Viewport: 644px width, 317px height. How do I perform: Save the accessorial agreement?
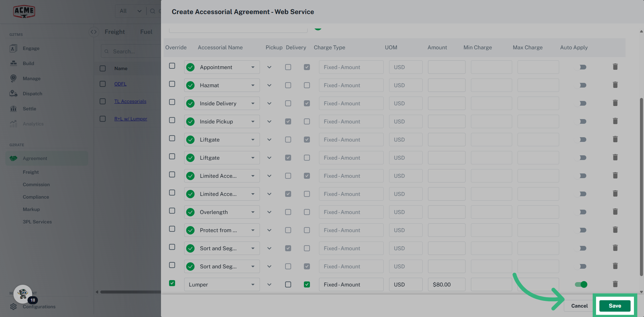pos(615,306)
